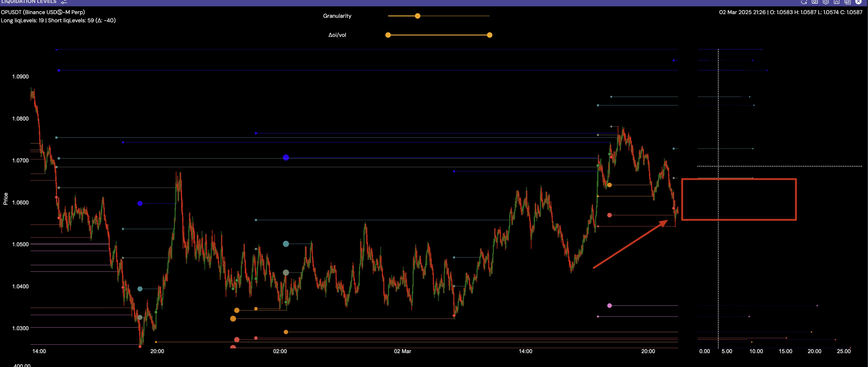Click the large blue dot near 1.0600
The width and height of the screenshot is (868, 367).
click(x=140, y=204)
